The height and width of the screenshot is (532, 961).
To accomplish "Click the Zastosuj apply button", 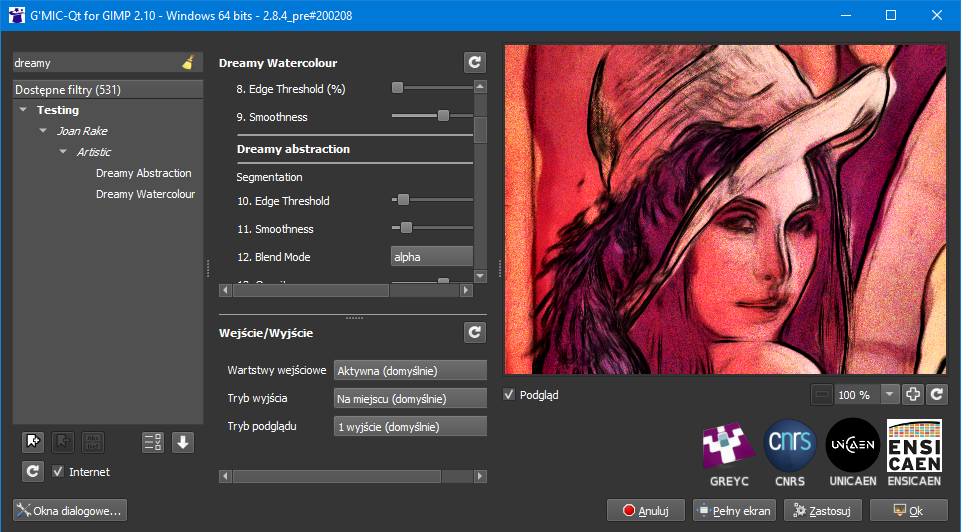I will tap(821, 510).
